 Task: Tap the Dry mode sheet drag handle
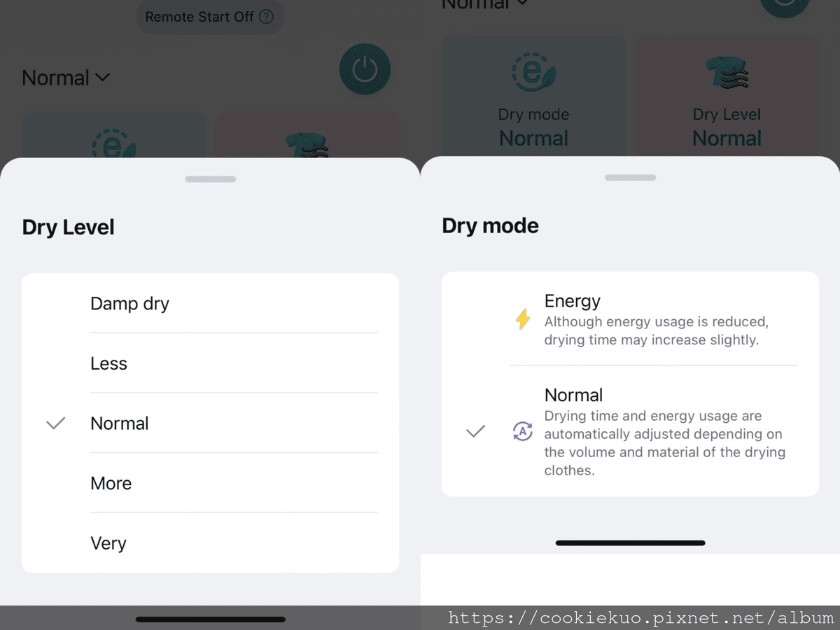coord(630,178)
